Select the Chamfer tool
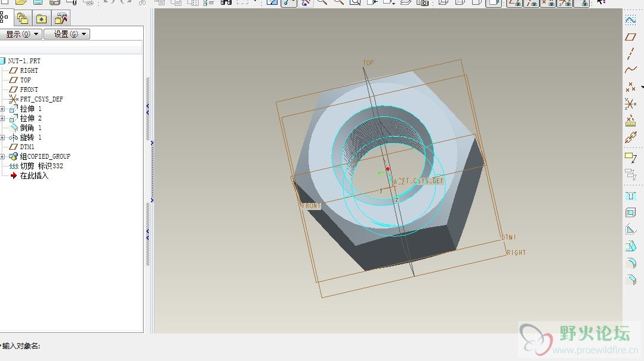Image resolution: width=644 pixels, height=361 pixels. click(630, 280)
